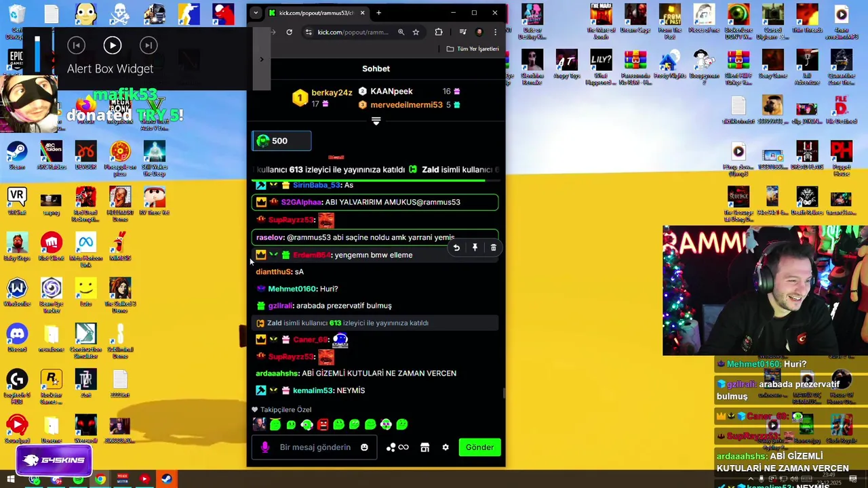Click the Mehmet0160 'Huri?' message
This screenshot has height=488, width=868.
click(x=329, y=289)
